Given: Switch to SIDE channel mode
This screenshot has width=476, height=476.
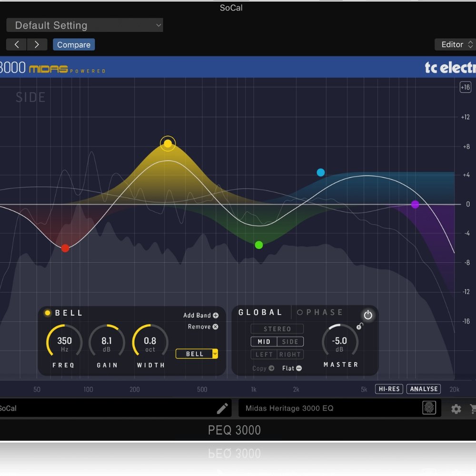Looking at the screenshot, I should pos(290,342).
